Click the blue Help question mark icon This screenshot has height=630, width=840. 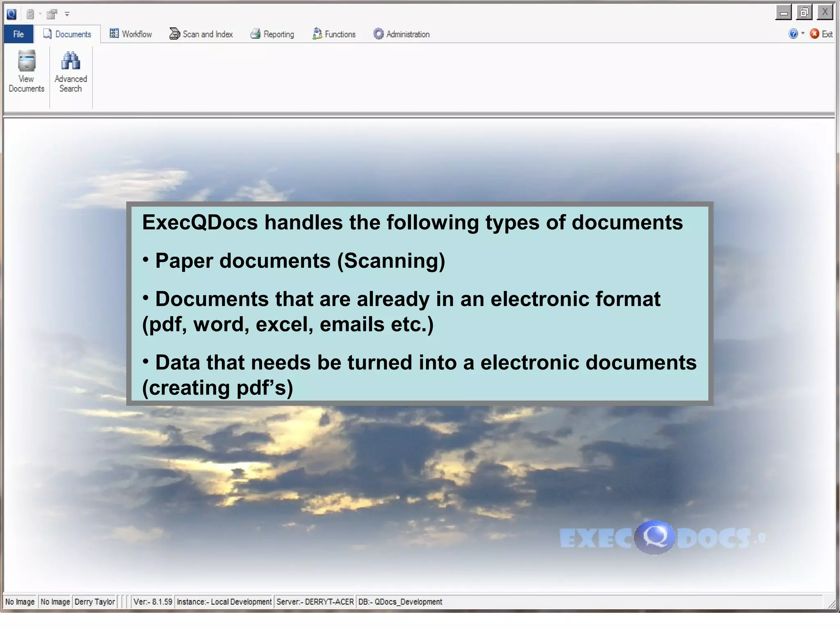[793, 34]
